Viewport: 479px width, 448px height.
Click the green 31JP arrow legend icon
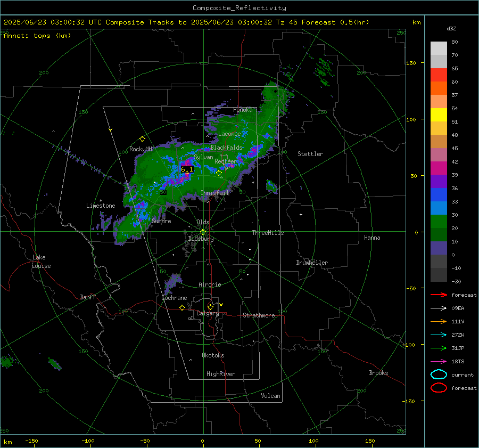tap(439, 348)
